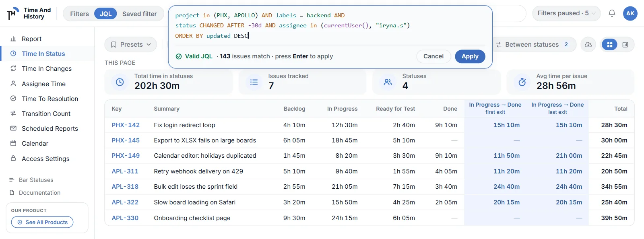Click the Scheduled Reports envelope icon
Image resolution: width=644 pixels, height=239 pixels.
pos(13,128)
